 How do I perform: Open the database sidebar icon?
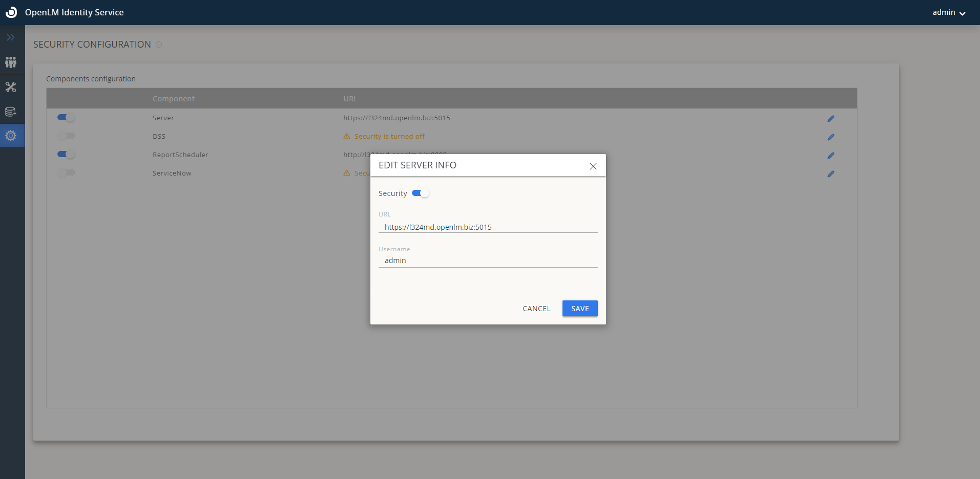coord(11,112)
